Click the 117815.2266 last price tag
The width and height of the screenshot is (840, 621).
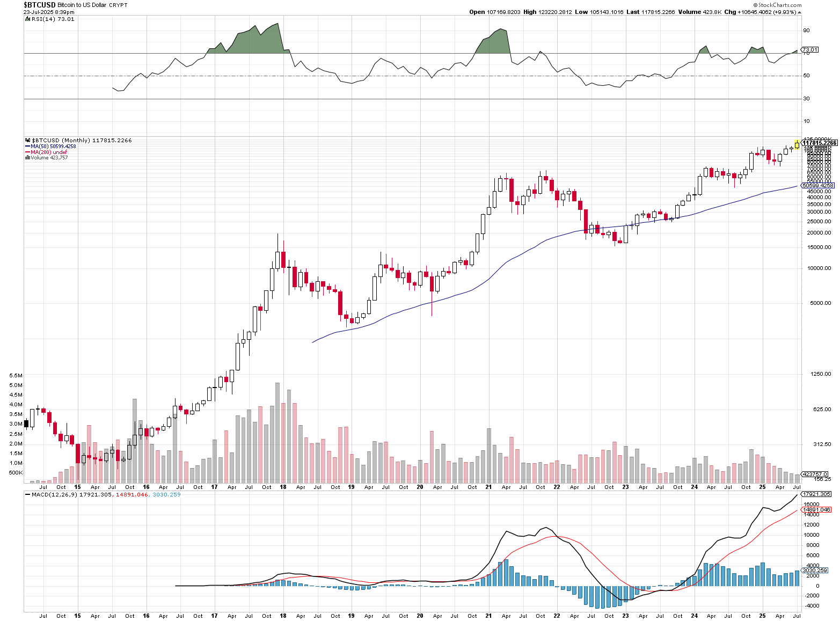pos(819,143)
